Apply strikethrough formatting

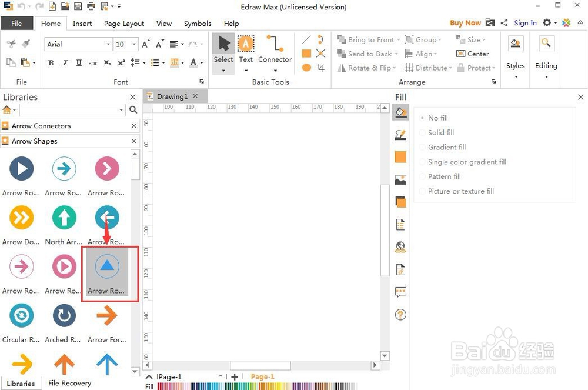click(x=93, y=62)
